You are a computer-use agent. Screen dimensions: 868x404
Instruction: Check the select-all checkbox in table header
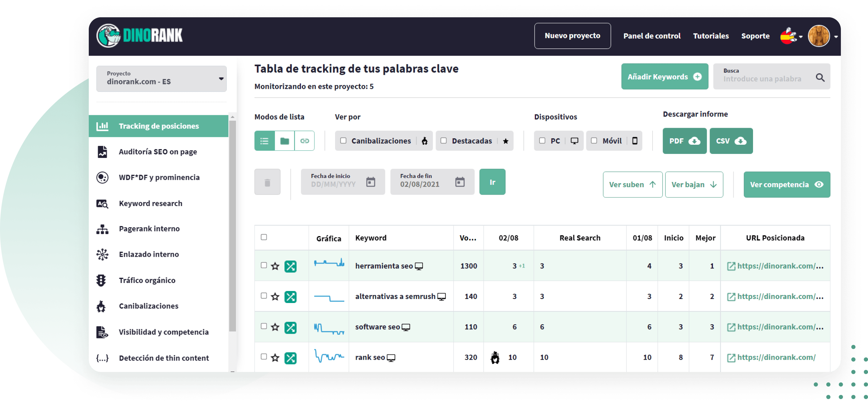pyautogui.click(x=264, y=237)
